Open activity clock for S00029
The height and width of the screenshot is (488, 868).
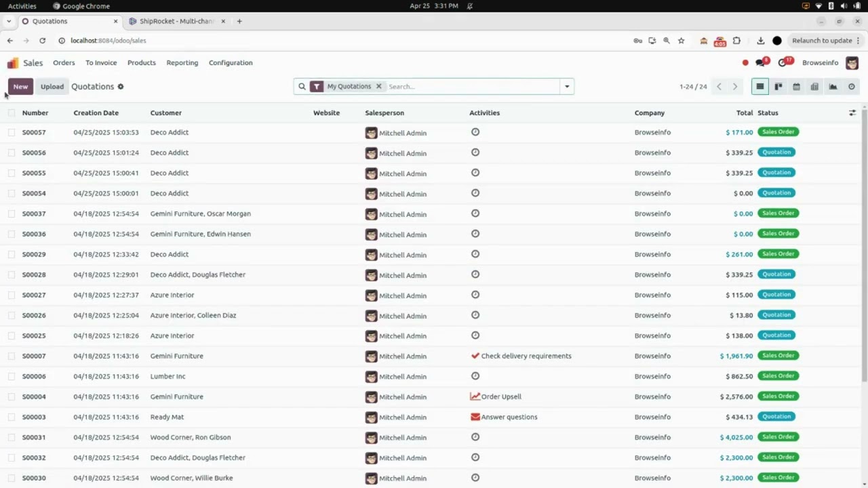click(475, 254)
